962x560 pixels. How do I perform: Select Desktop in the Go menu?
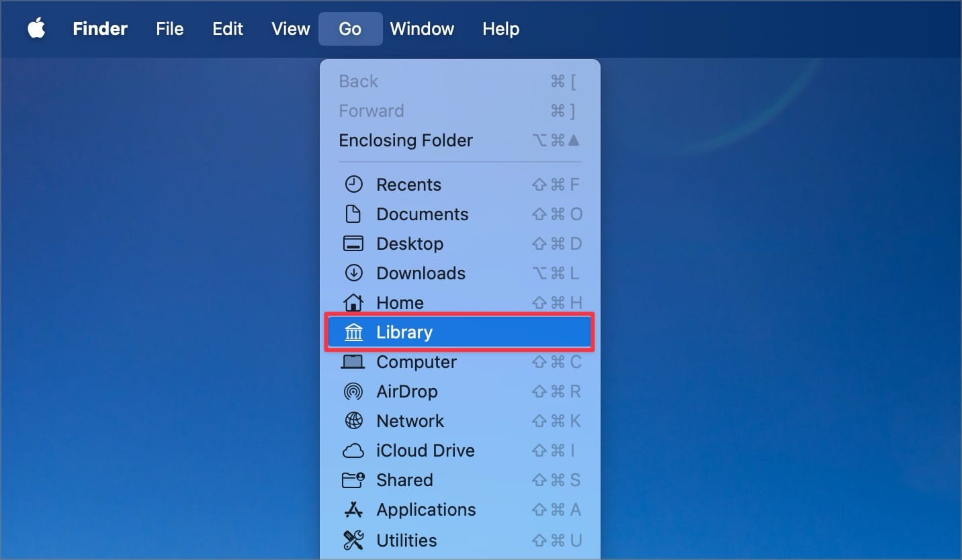point(410,244)
